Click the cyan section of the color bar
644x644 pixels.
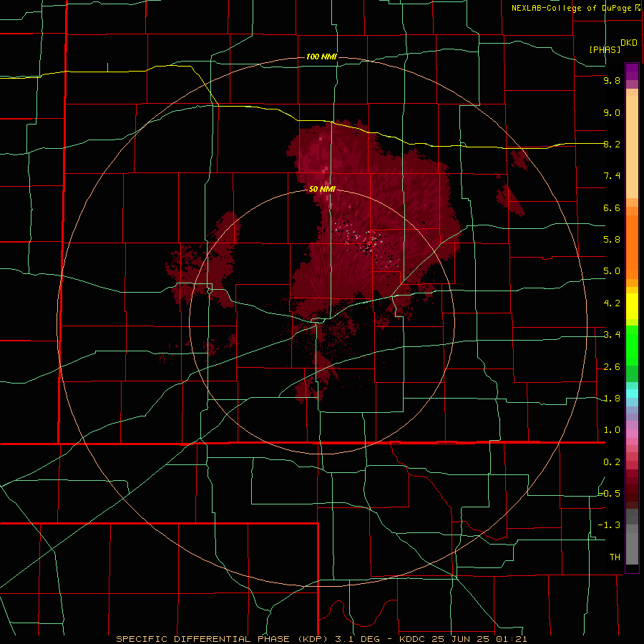tap(632, 394)
